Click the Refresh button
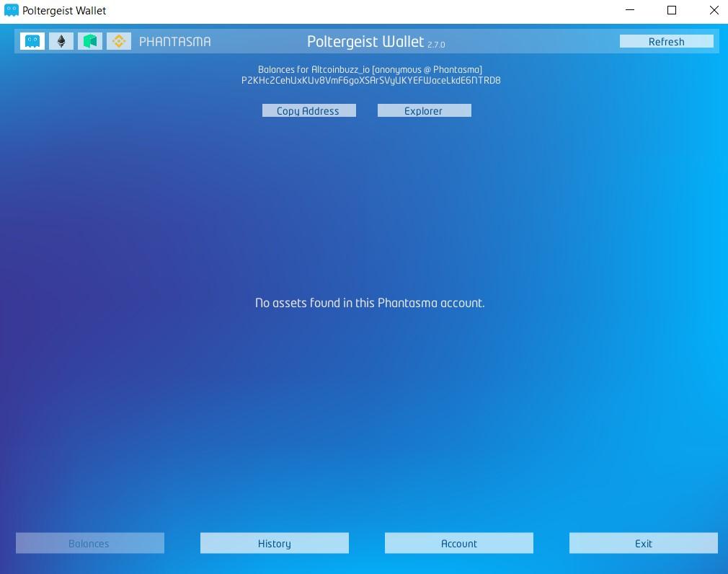 pos(666,41)
